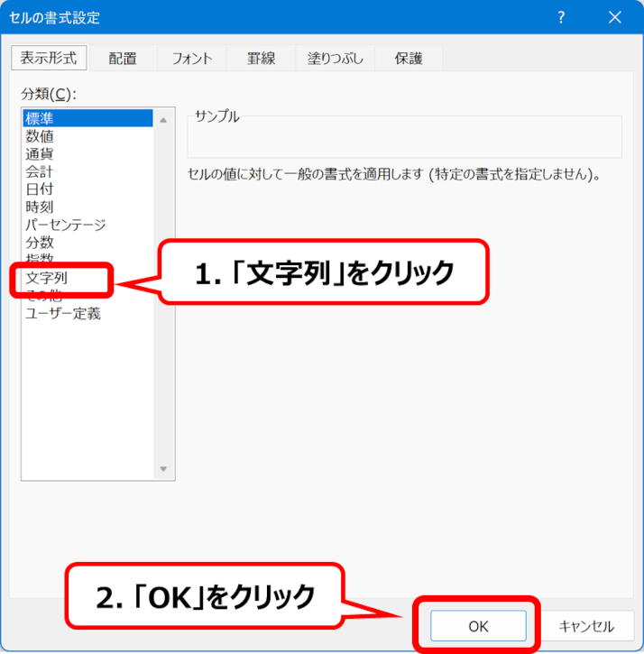Click the category list scroll down arrow
Viewport: 644px width, 654px height.
(163, 469)
